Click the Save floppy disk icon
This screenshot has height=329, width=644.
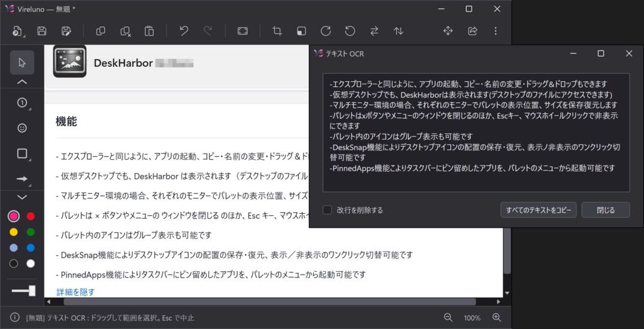point(42,31)
